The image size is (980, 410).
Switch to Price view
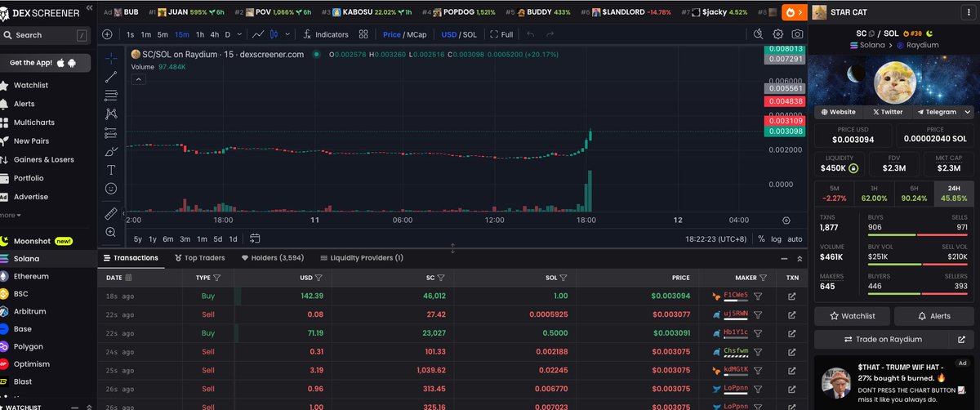pos(392,34)
